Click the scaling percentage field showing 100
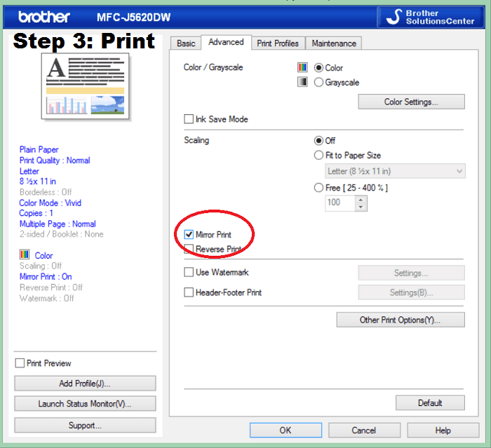This screenshot has height=448, width=491. [340, 203]
